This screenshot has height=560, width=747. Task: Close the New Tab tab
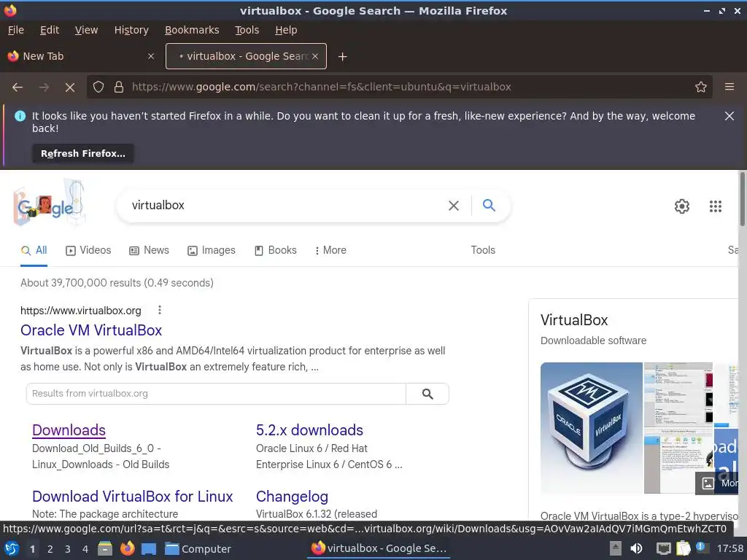tap(150, 56)
